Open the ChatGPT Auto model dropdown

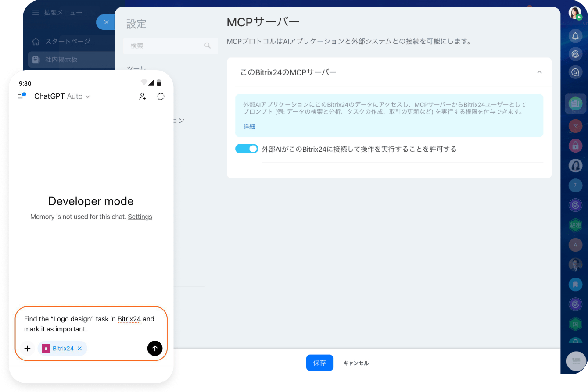62,96
